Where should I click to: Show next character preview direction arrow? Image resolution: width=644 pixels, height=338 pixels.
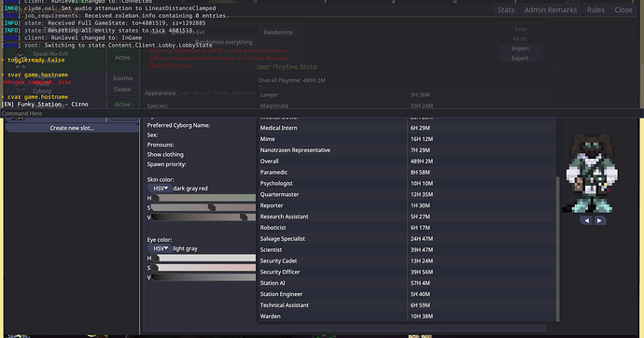pos(599,221)
